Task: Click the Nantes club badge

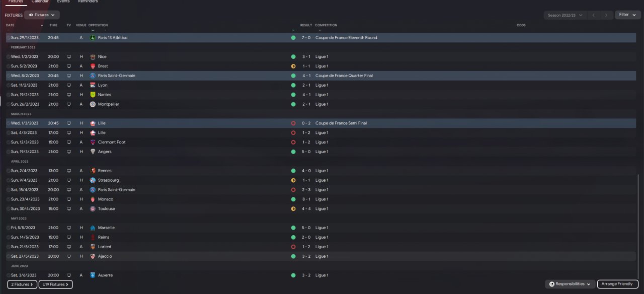Action: 93,95
